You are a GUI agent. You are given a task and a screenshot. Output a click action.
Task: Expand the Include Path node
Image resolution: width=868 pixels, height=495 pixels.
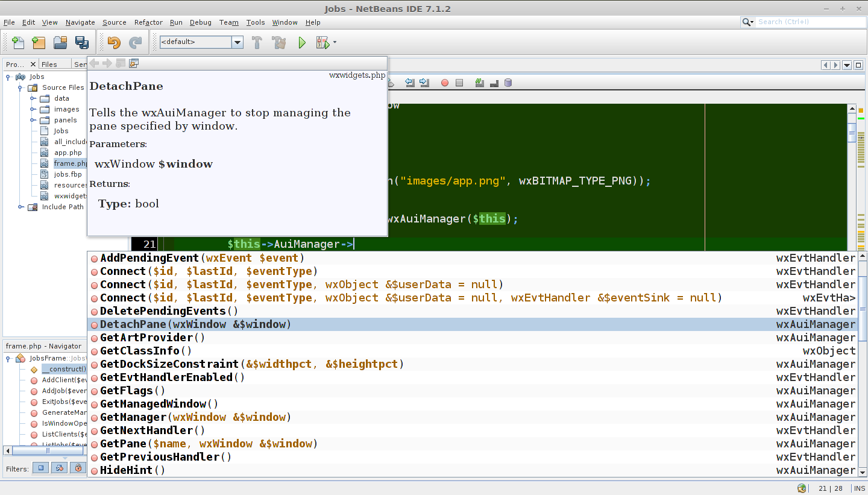[x=20, y=207]
